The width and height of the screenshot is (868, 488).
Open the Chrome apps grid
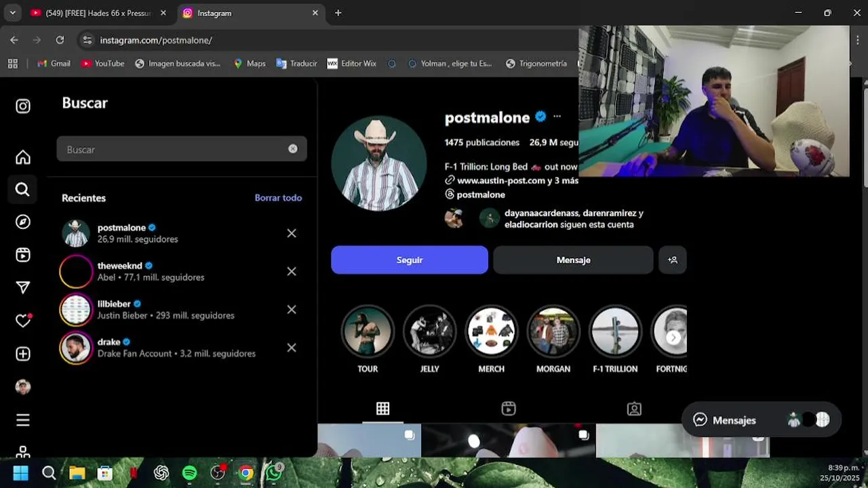point(12,63)
